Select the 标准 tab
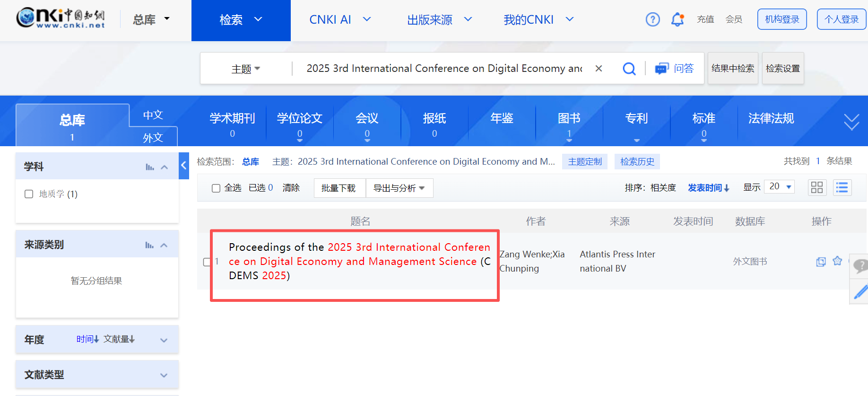This screenshot has width=868, height=396. (x=704, y=124)
